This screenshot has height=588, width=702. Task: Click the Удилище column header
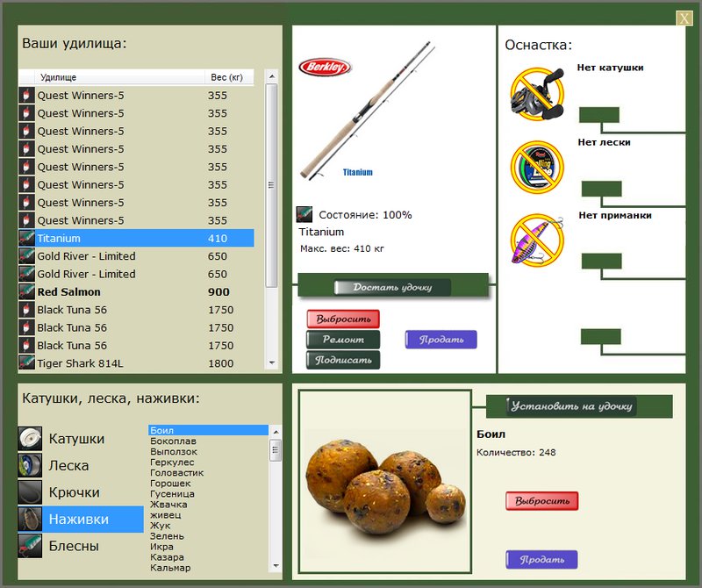pyautogui.click(x=119, y=77)
